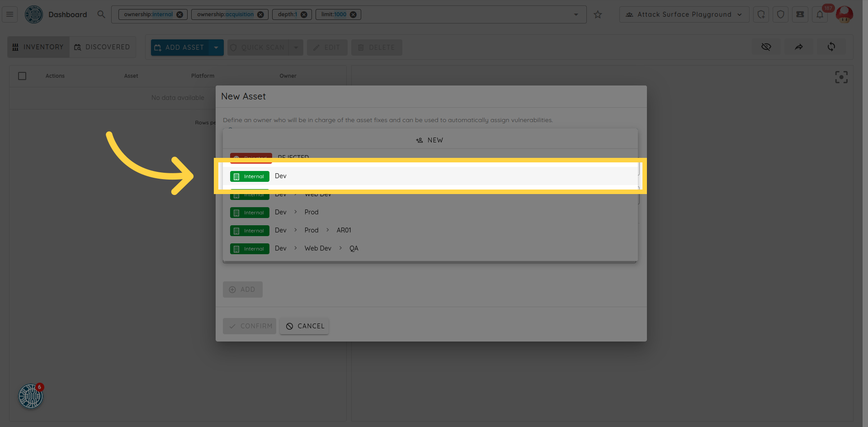Expand the filter bar dropdown arrow
This screenshot has width=868, height=427.
point(576,14)
